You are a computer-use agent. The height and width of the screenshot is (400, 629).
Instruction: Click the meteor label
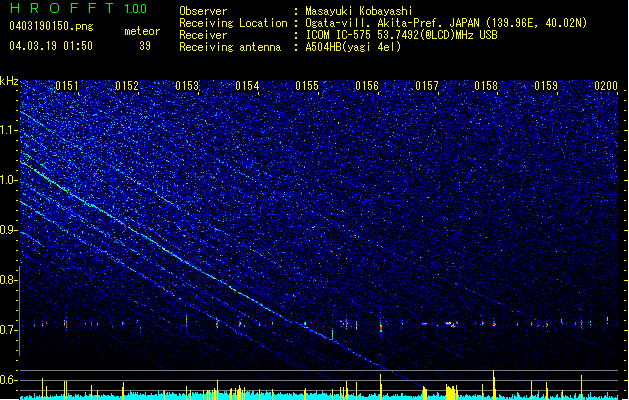point(142,31)
